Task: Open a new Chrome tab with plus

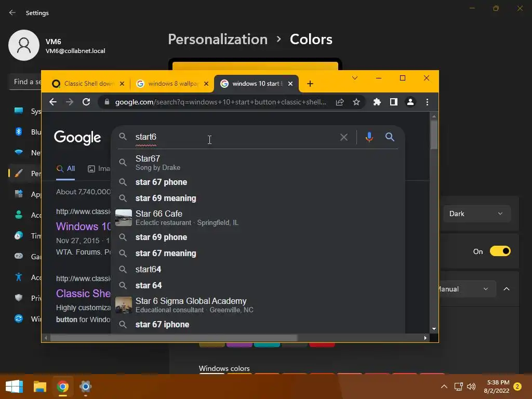Action: 310,84
